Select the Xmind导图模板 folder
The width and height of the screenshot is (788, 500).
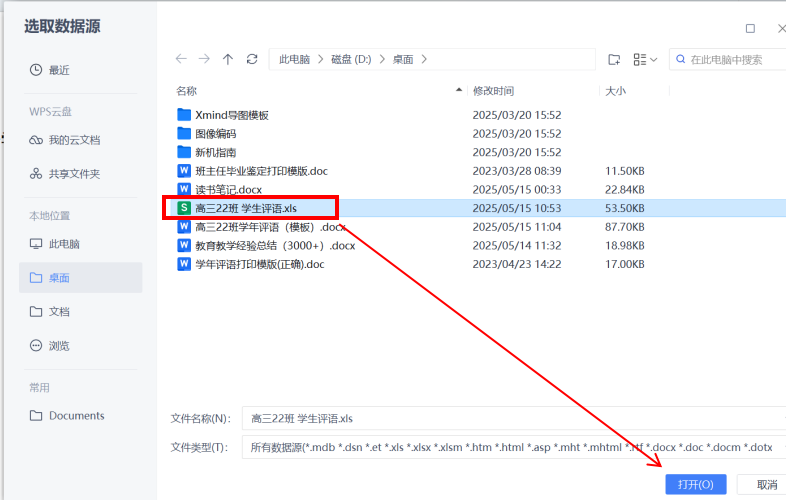(231, 115)
